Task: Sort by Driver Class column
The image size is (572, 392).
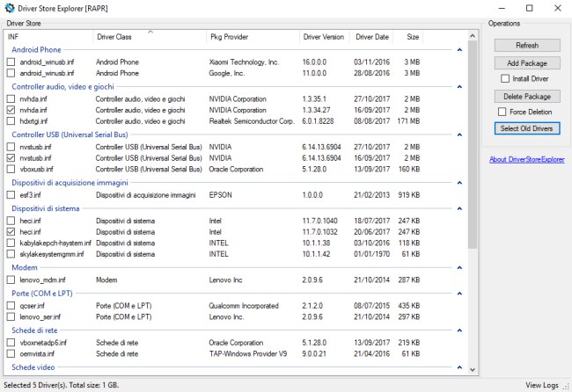Action: pyautogui.click(x=150, y=37)
